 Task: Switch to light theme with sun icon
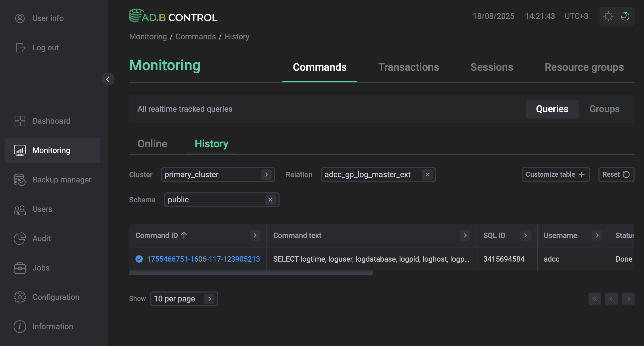pyautogui.click(x=608, y=16)
